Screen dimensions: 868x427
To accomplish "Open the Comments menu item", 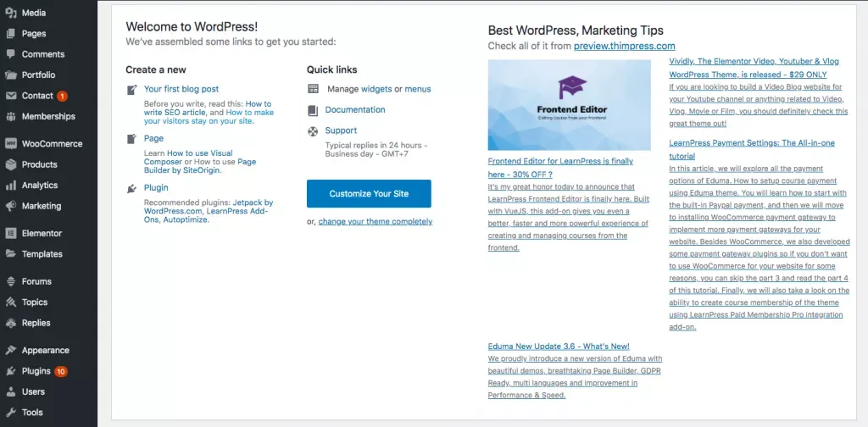I will tap(43, 54).
